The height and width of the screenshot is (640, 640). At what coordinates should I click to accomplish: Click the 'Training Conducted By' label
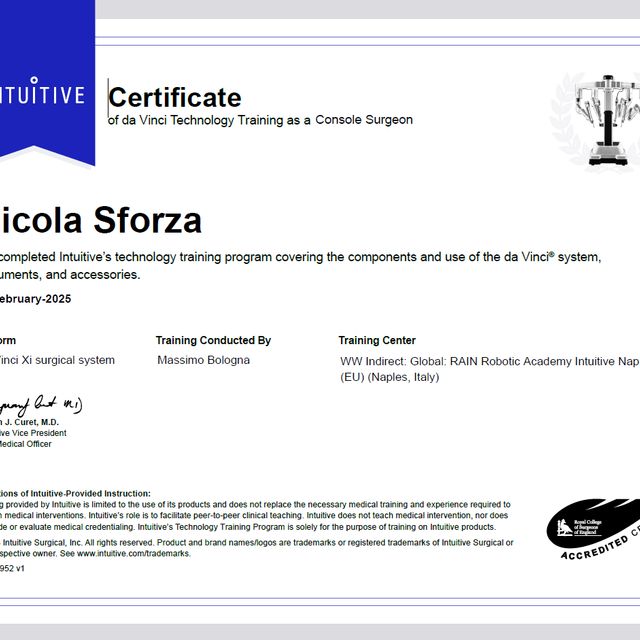click(x=213, y=340)
